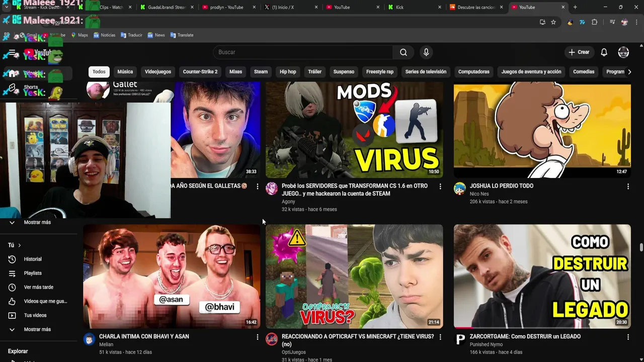Open a new browser tab

[575, 7]
